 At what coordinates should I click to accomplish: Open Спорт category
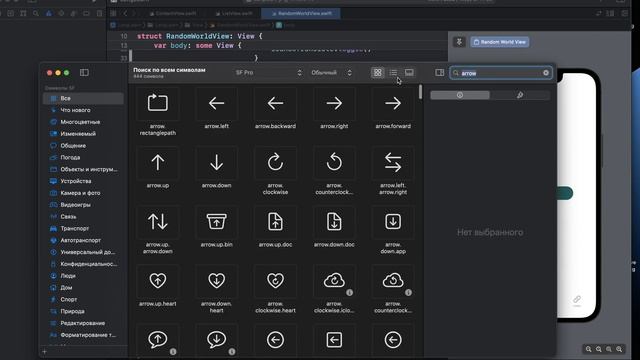click(83, 300)
